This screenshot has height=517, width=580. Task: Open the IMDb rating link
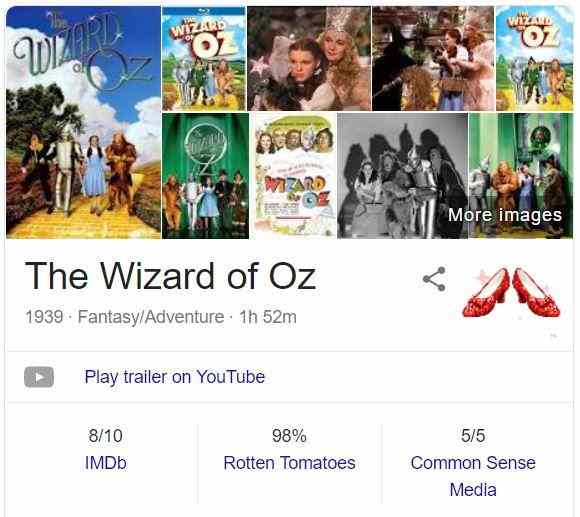tap(106, 463)
